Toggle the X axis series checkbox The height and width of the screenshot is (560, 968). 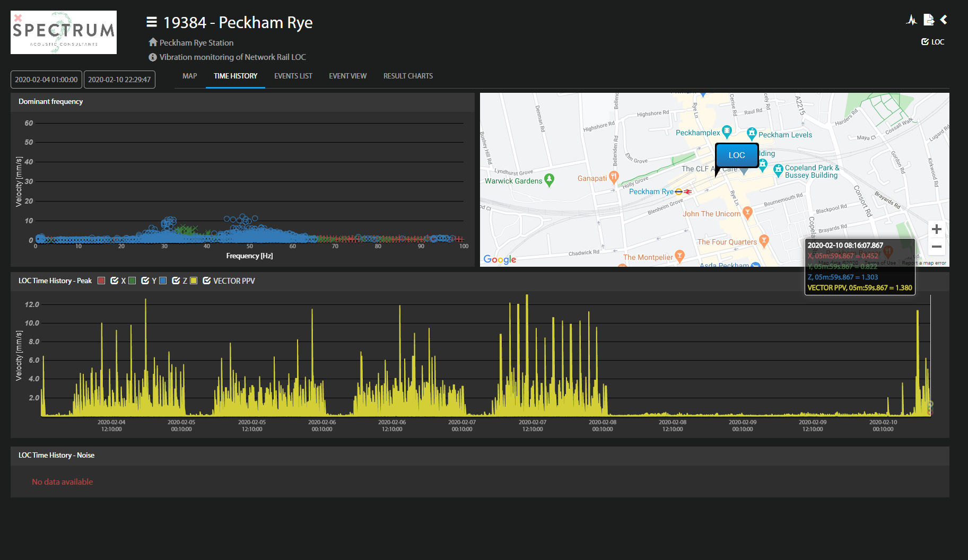pos(114,281)
